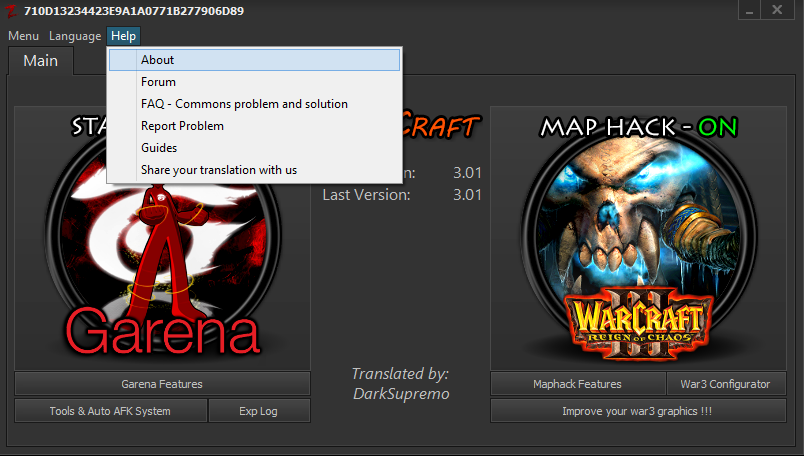Screen dimensions: 804x456
Task: Click Share your translation with us
Action: [254, 170]
